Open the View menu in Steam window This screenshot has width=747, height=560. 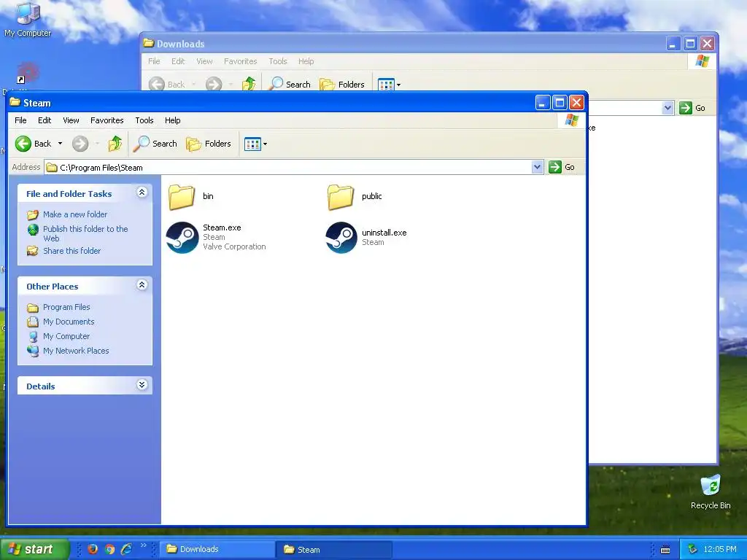(71, 120)
